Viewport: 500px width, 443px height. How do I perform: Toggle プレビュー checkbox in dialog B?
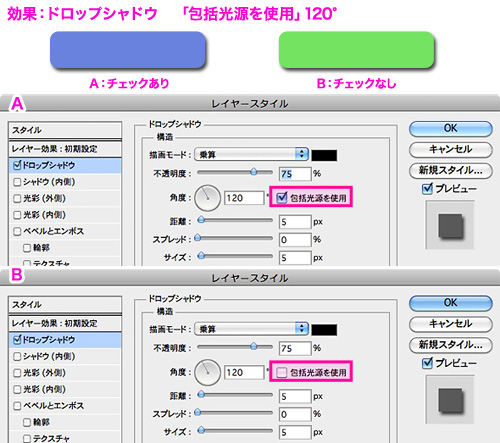click(x=427, y=363)
